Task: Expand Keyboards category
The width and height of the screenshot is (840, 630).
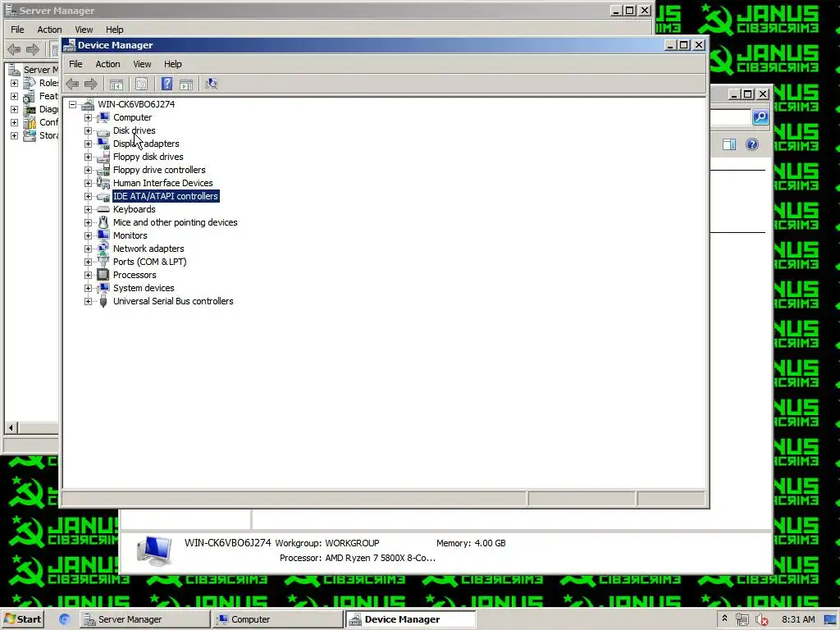Action: coord(88,209)
